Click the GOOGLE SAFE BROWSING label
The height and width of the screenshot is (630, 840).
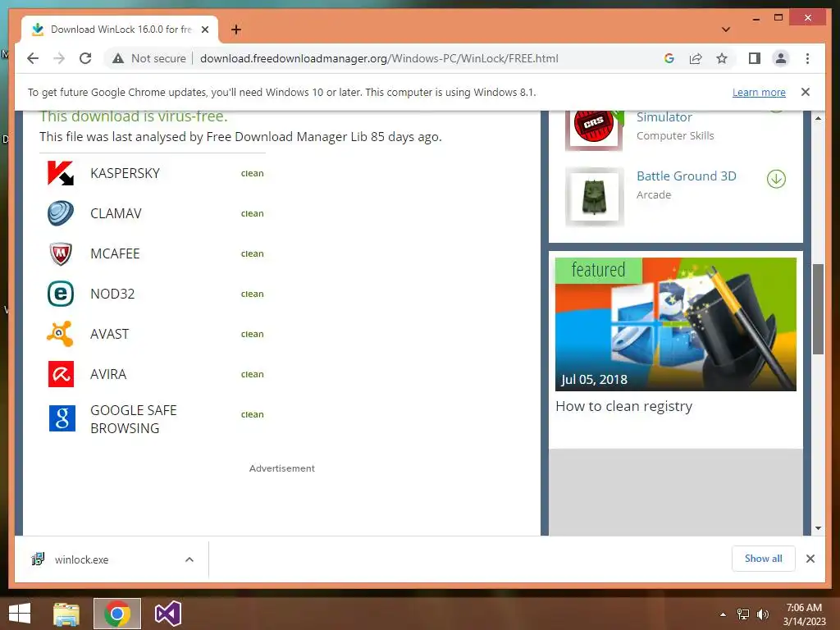[134, 419]
